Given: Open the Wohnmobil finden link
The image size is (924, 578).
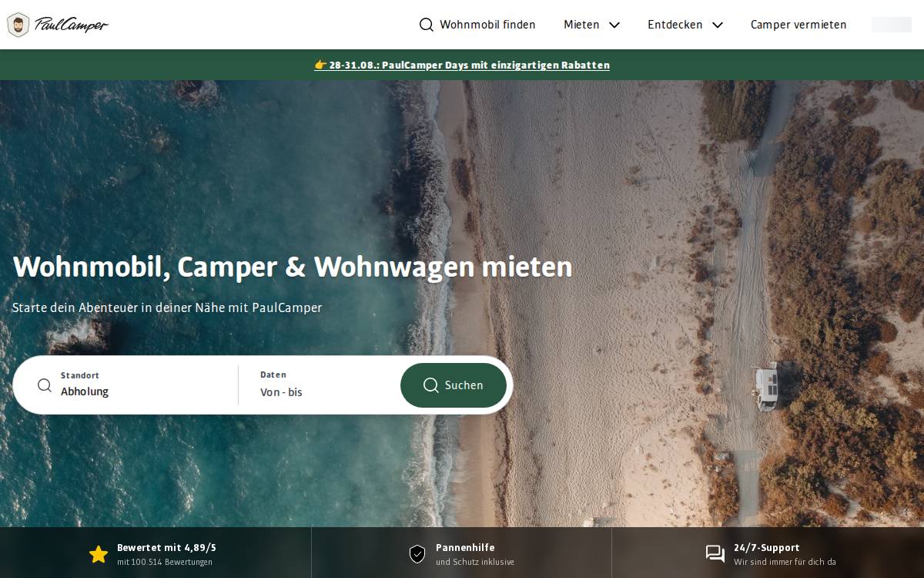Looking at the screenshot, I should [477, 25].
